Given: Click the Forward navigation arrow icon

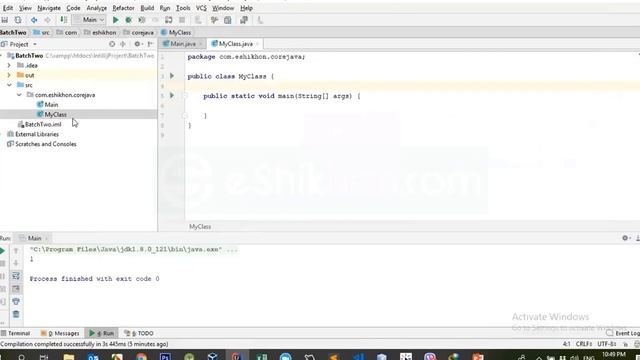Looking at the screenshot, I should click(x=47, y=20).
